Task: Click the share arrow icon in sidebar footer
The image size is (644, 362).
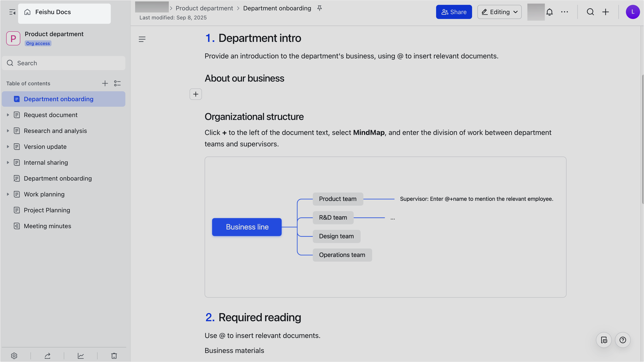Action: 47,356
